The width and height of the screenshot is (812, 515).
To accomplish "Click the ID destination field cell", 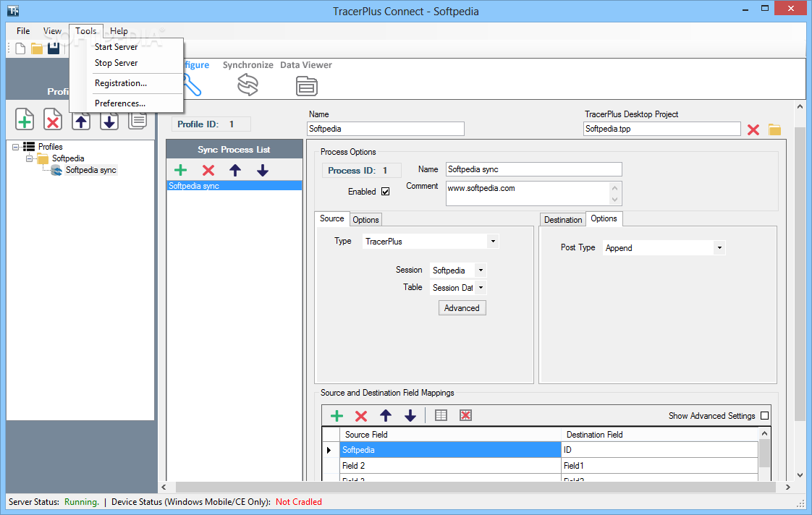I will (660, 450).
